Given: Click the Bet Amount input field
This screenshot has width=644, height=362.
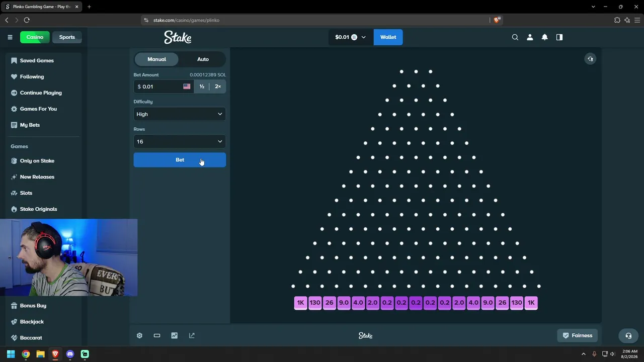Looking at the screenshot, I should pyautogui.click(x=164, y=86).
